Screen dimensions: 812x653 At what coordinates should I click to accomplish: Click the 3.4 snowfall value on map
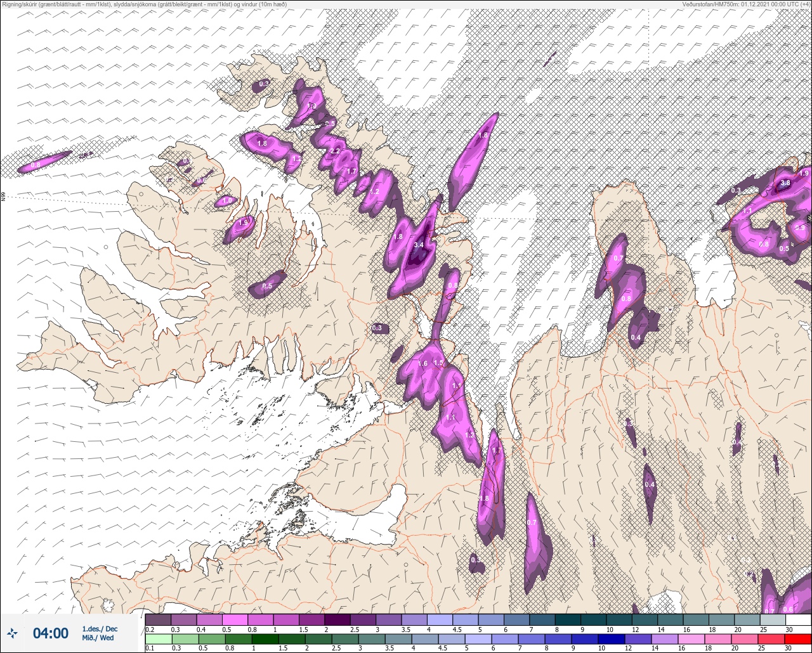(x=419, y=244)
